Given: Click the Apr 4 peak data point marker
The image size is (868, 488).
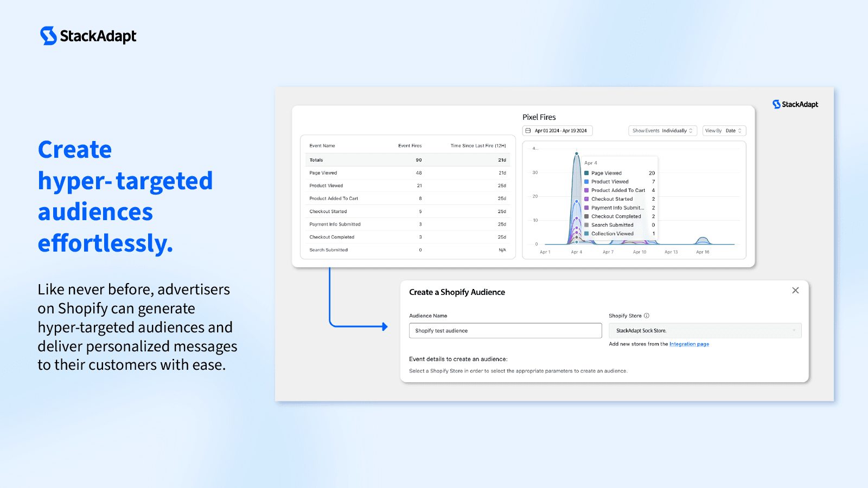Looking at the screenshot, I should click(577, 153).
